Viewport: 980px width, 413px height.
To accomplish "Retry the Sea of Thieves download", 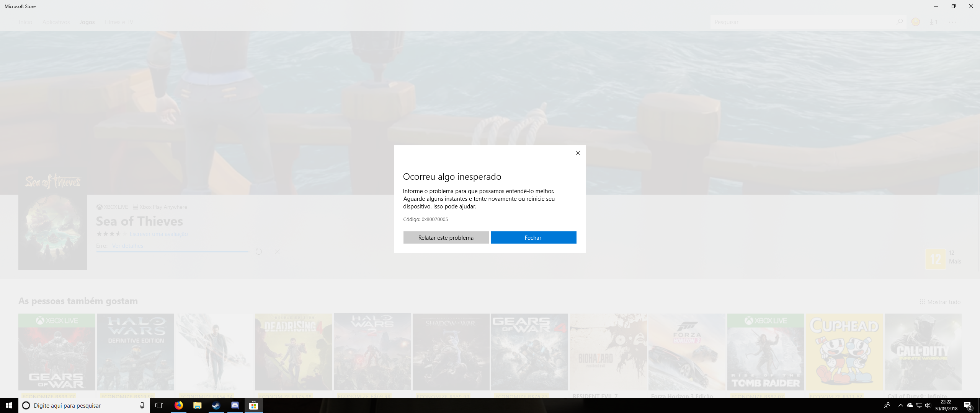I will click(x=259, y=252).
